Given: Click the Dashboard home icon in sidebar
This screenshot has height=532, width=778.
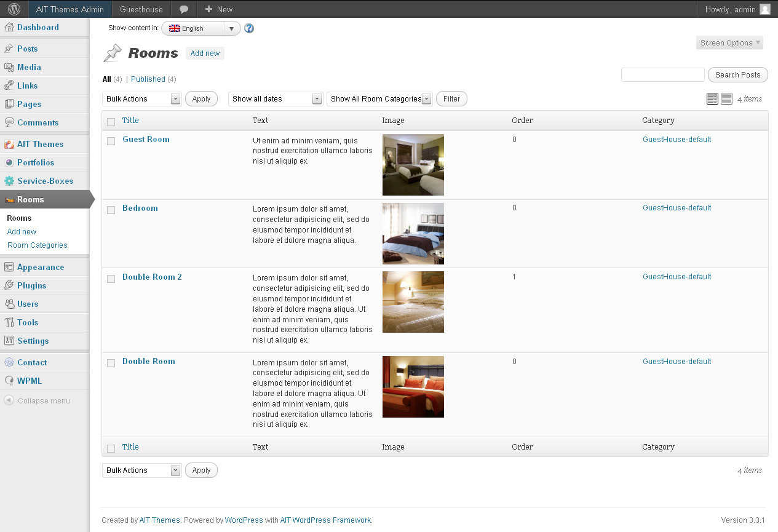Looking at the screenshot, I should point(9,27).
